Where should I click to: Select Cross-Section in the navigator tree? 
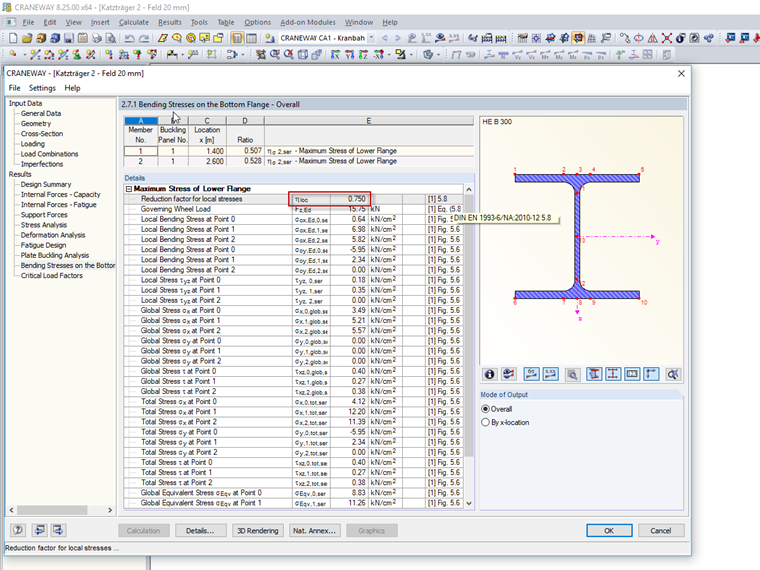[42, 134]
